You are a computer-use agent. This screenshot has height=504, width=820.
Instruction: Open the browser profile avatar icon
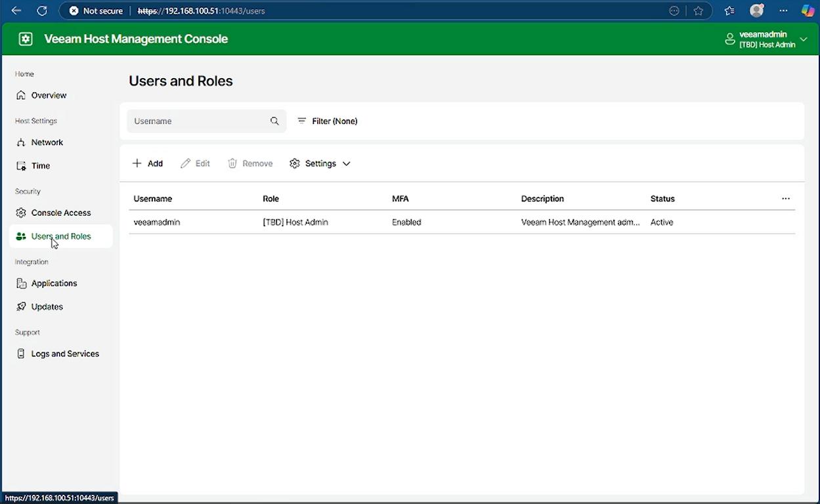(756, 10)
